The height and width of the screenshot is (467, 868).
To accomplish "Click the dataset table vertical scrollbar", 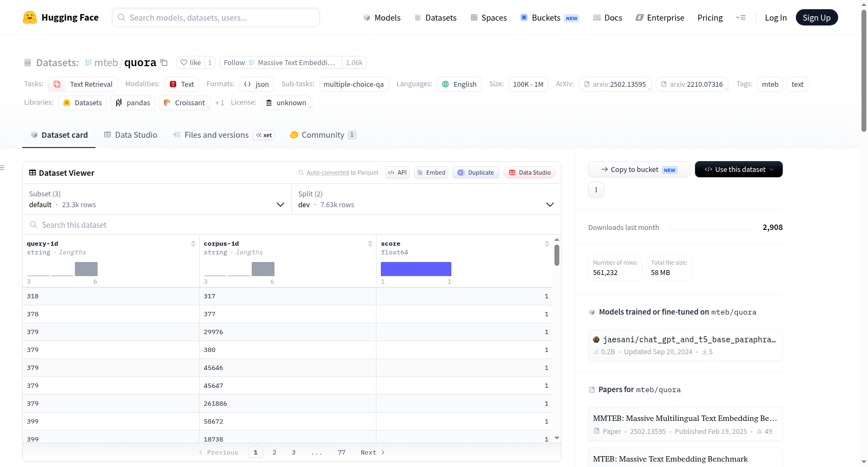I will point(557,255).
